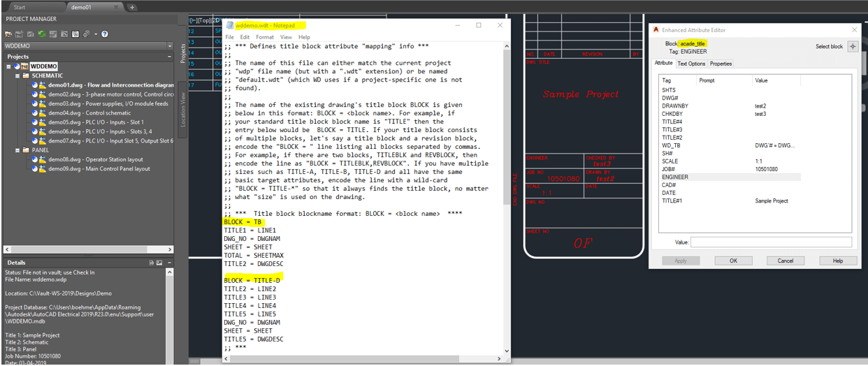Click the Open Project icon in Project Manager
This screenshot has width=868, height=366.
tap(9, 34)
